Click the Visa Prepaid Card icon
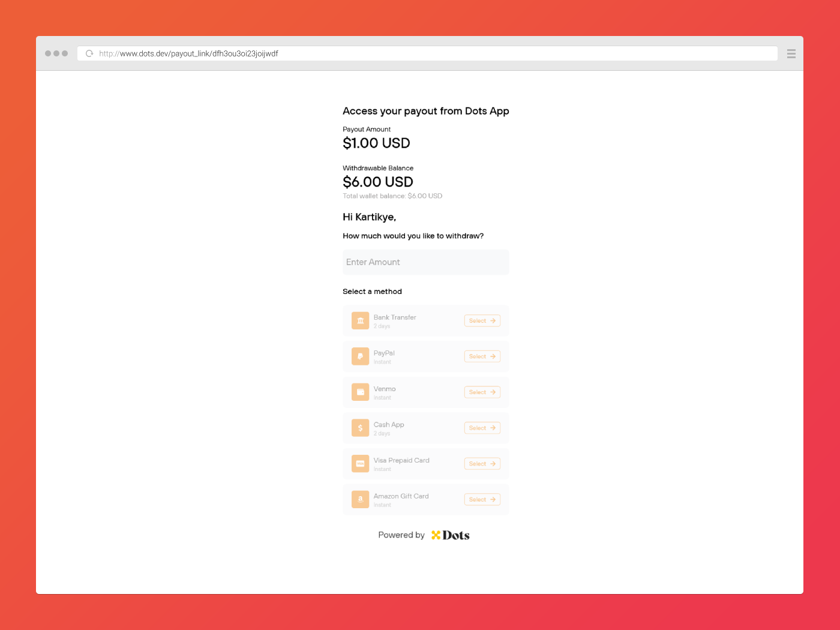The height and width of the screenshot is (630, 840). [360, 464]
